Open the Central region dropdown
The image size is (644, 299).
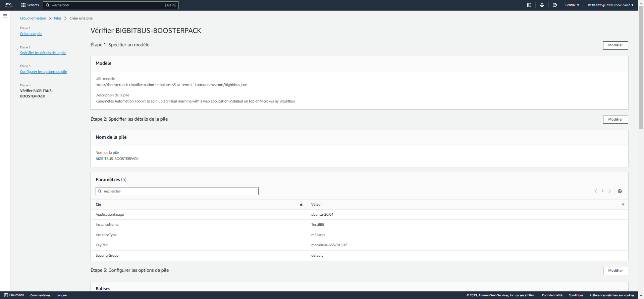pos(572,5)
